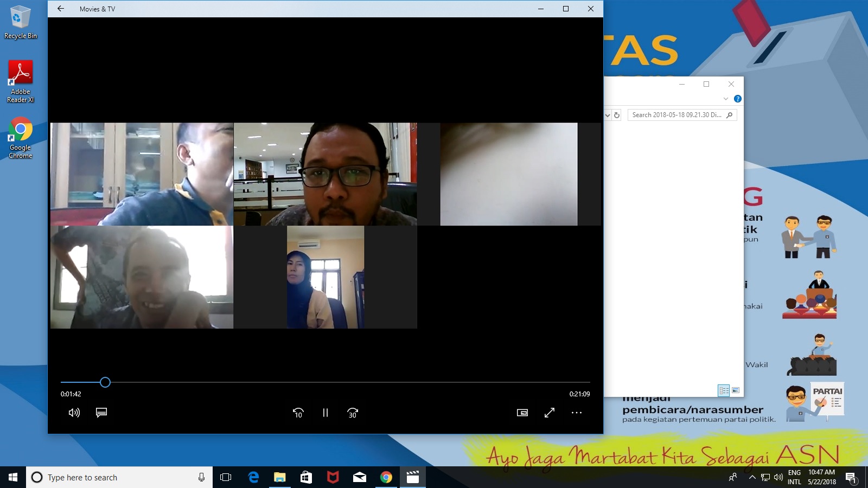Open the more options ellipsis menu

pyautogui.click(x=577, y=413)
